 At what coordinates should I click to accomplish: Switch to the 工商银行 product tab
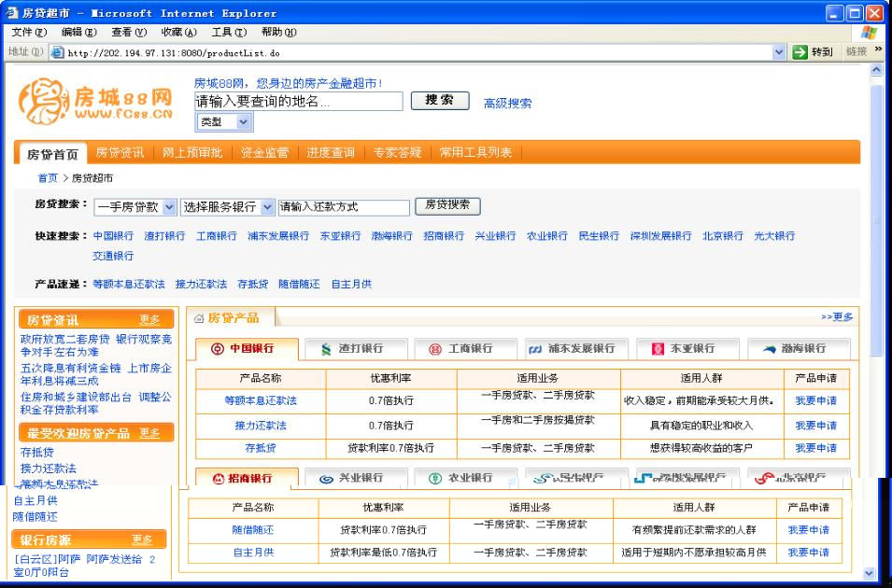466,349
